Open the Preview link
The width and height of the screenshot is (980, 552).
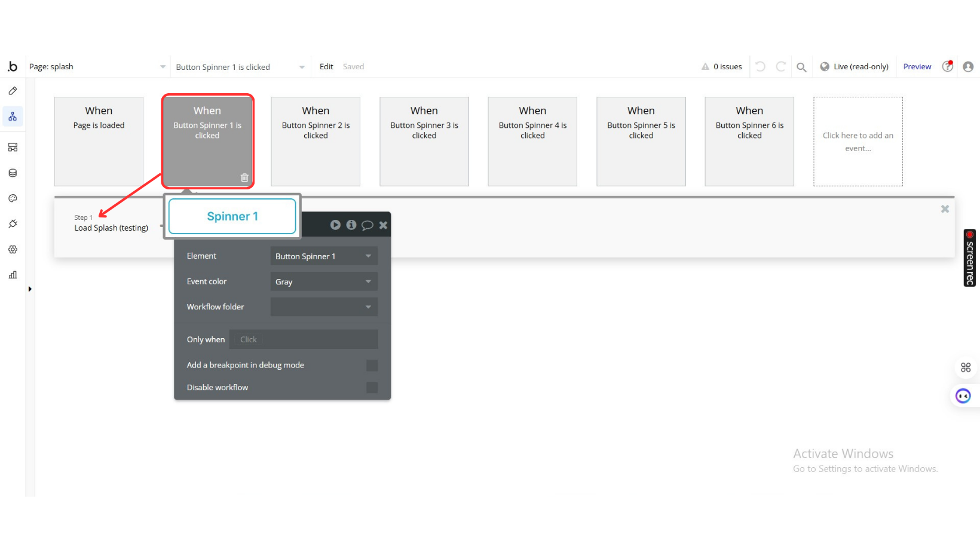click(917, 67)
